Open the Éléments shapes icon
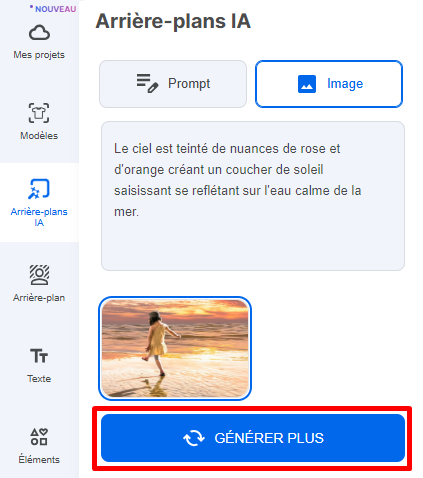Viewport: 423px width, 478px height. click(39, 437)
